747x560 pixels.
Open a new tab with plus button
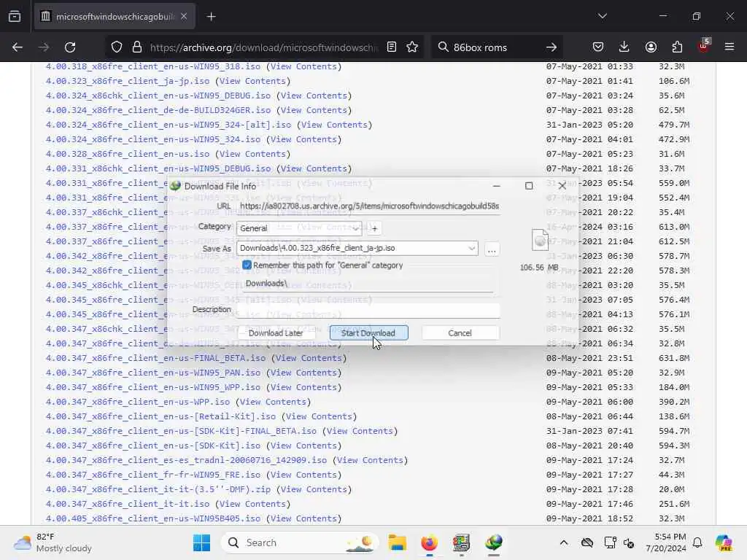point(211,17)
